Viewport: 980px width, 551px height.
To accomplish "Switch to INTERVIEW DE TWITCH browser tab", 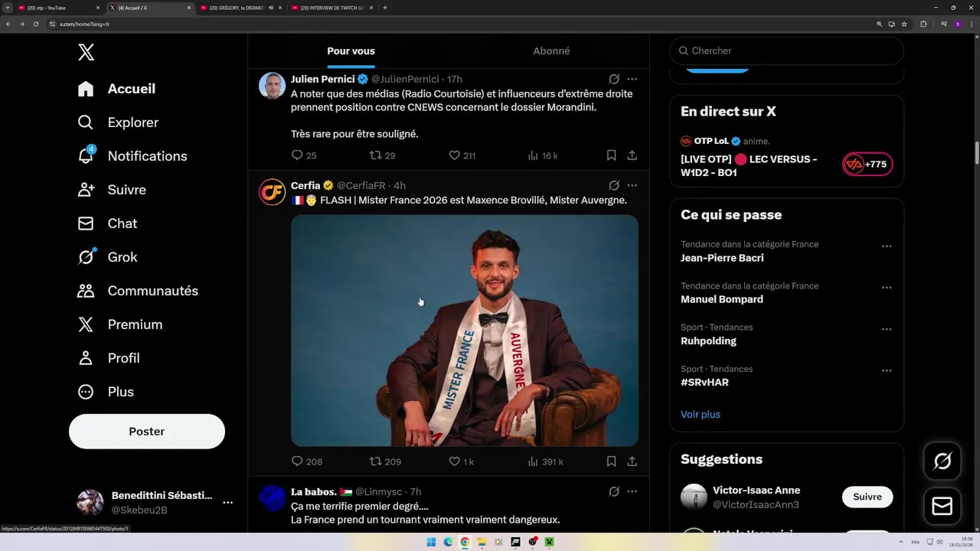I will [332, 8].
